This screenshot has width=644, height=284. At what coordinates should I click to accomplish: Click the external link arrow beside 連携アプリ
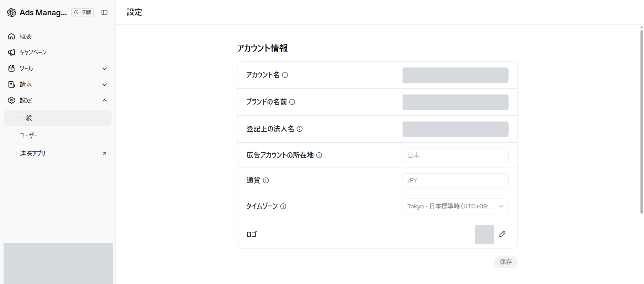click(104, 154)
